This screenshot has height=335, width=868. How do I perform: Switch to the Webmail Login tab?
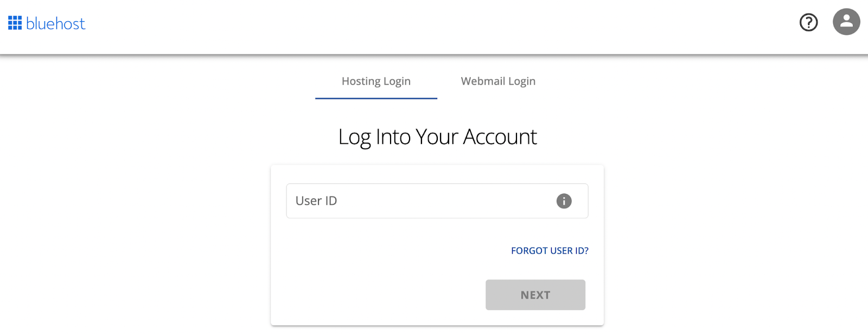[x=497, y=81]
